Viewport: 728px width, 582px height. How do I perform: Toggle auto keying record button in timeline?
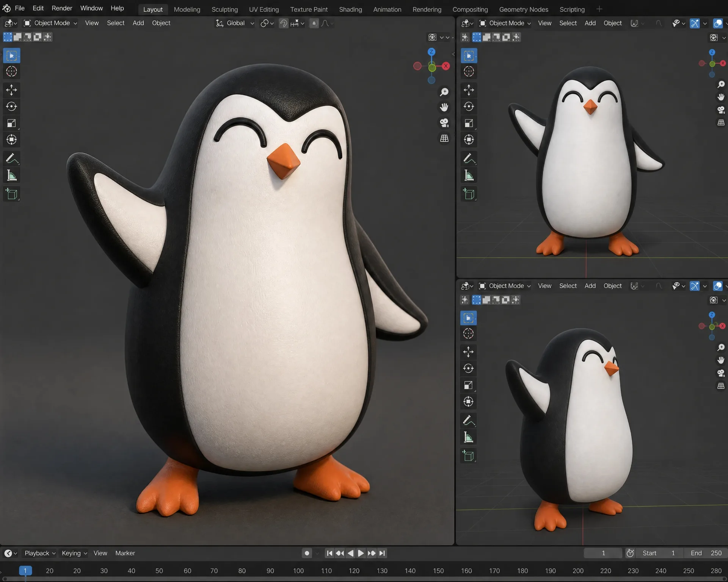pos(307,553)
